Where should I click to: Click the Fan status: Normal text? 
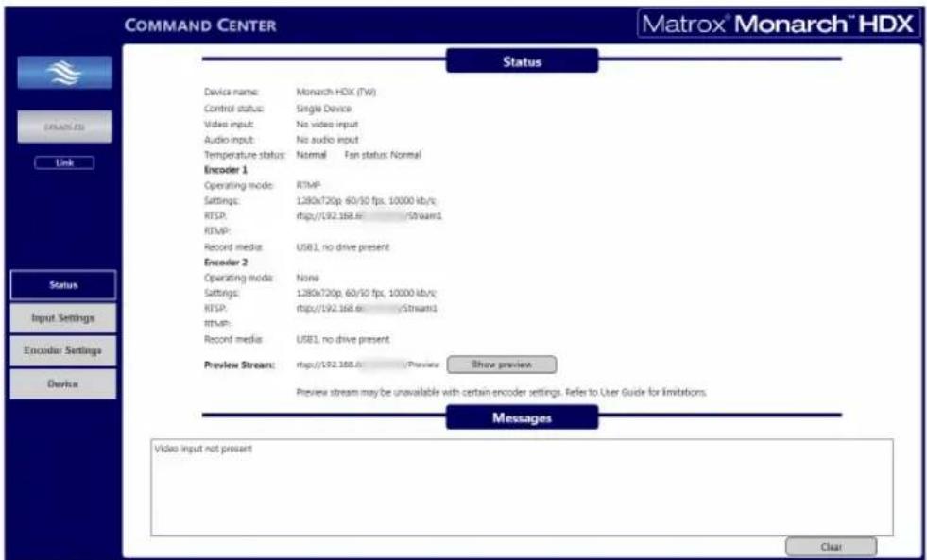pos(383,155)
